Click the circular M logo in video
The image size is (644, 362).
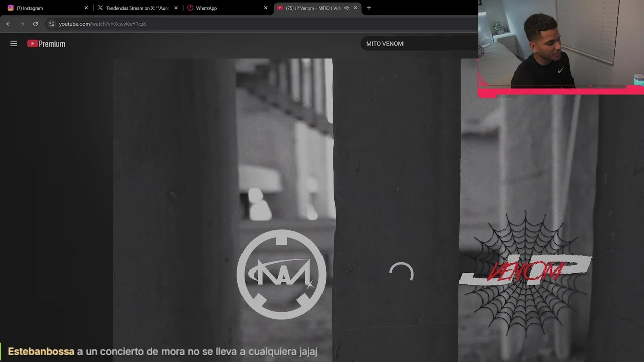point(282,275)
